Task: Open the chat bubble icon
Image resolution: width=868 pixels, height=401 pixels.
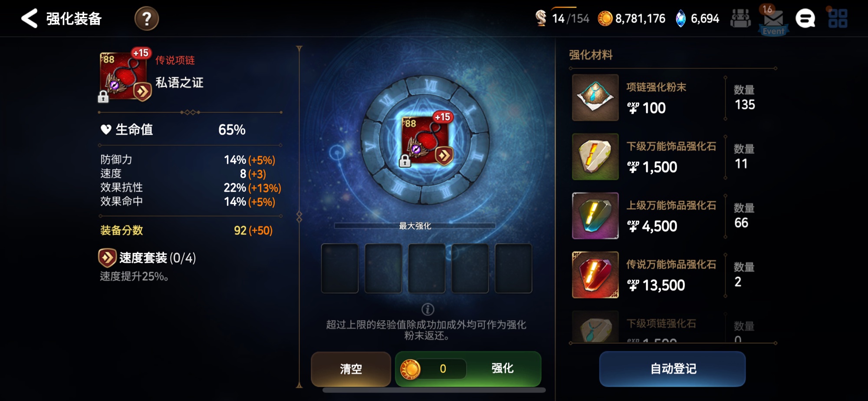Action: 805,19
